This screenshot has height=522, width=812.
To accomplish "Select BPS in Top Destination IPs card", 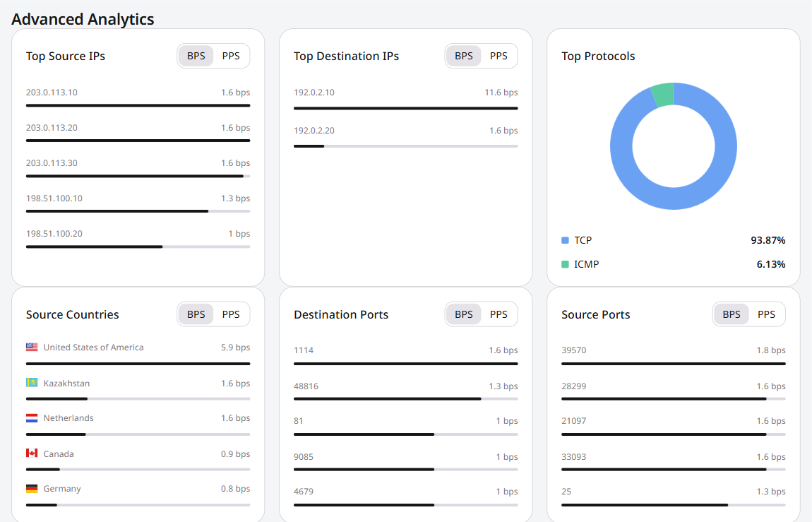I will pos(464,56).
